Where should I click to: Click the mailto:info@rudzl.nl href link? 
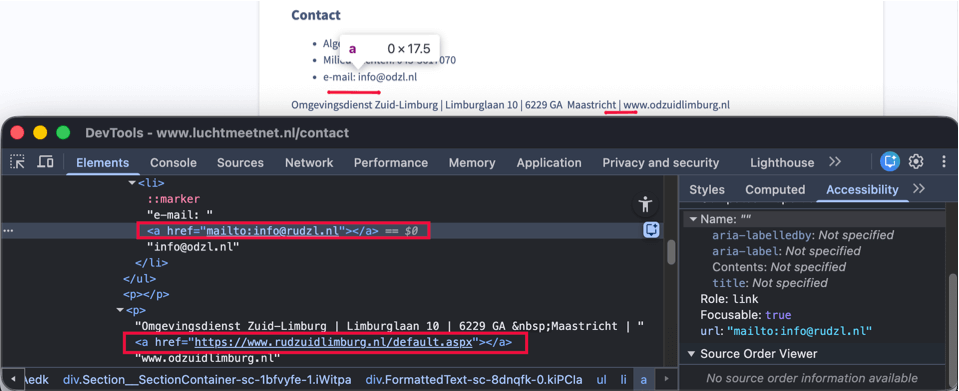click(x=273, y=231)
